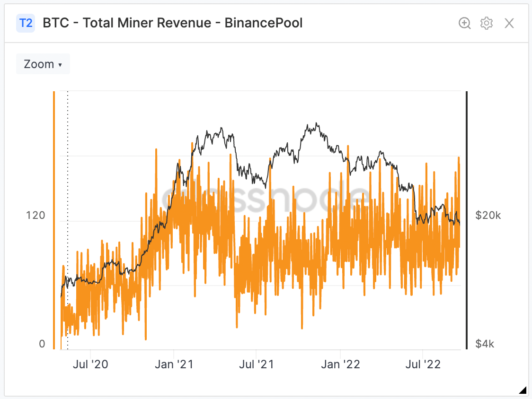Click the Jan '22 axis label
This screenshot has height=399, width=532.
pyautogui.click(x=340, y=364)
